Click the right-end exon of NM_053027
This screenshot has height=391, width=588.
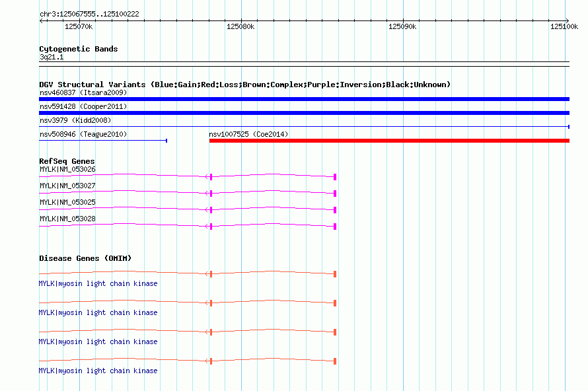tap(335, 194)
